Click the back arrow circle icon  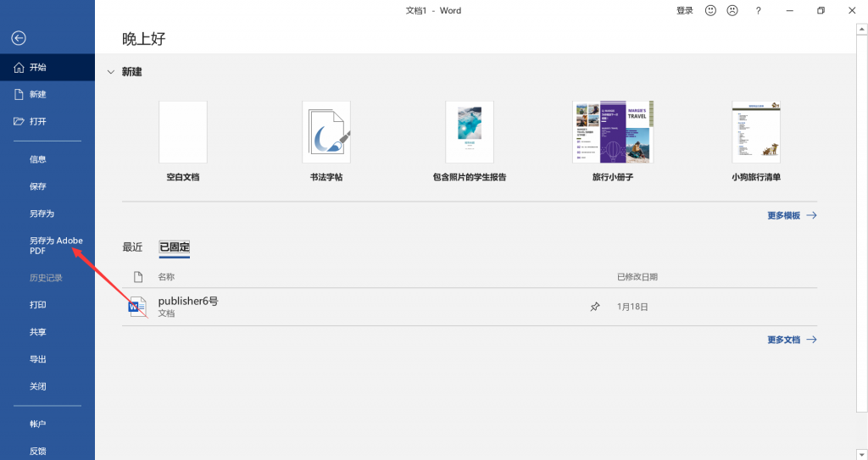[19, 37]
